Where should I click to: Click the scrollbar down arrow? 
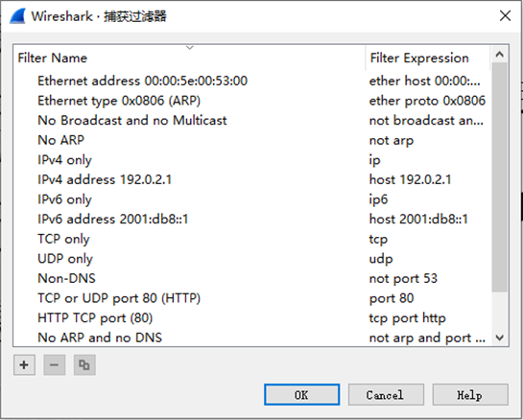(500, 338)
